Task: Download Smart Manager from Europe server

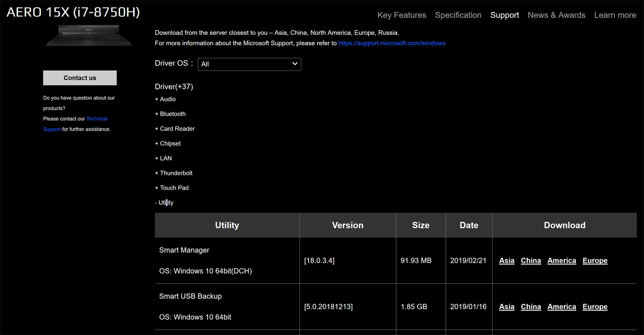Action: point(595,261)
